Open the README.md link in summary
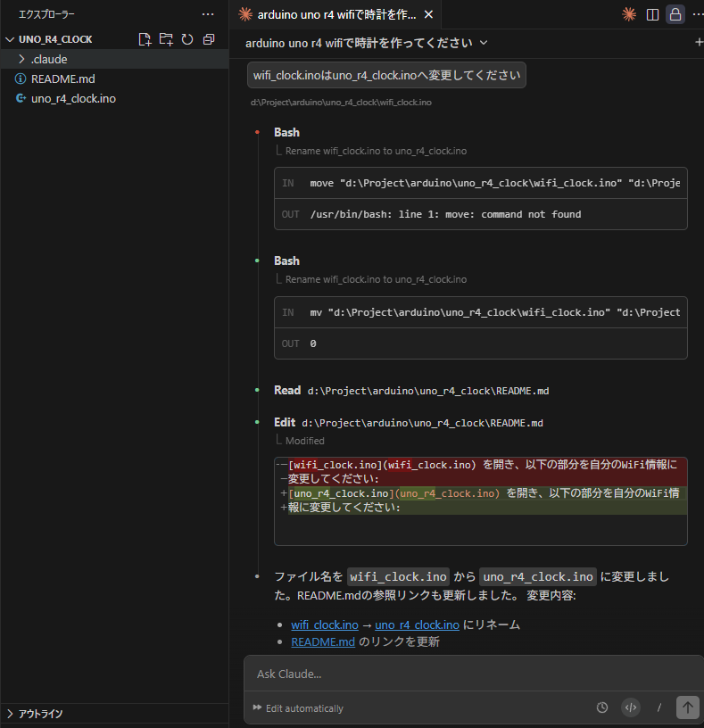Viewport: 704px width, 728px height. pyautogui.click(x=323, y=641)
